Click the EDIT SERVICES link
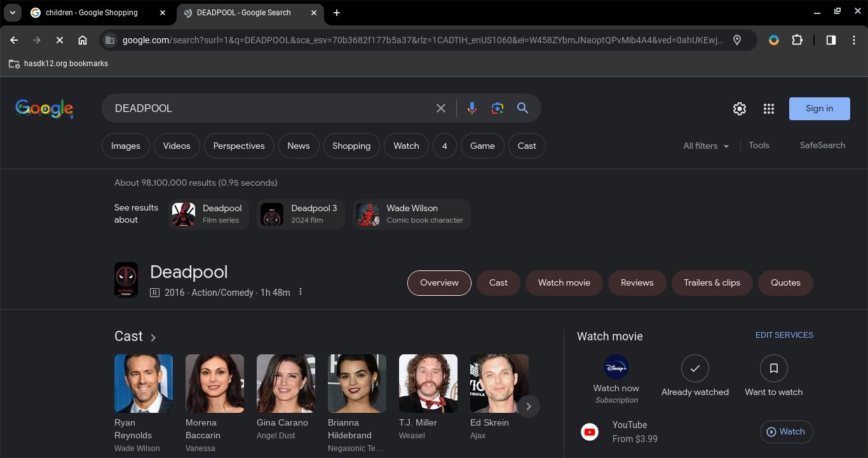 pyautogui.click(x=783, y=335)
